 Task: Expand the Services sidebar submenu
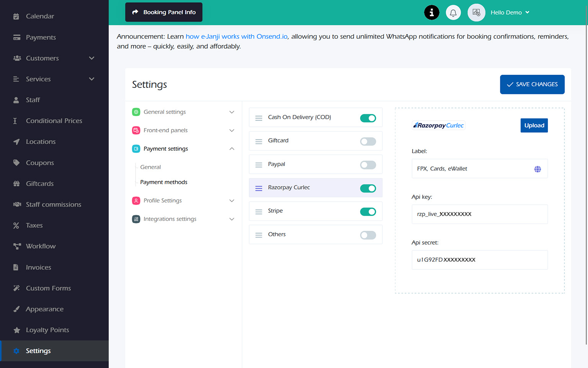tap(91, 79)
